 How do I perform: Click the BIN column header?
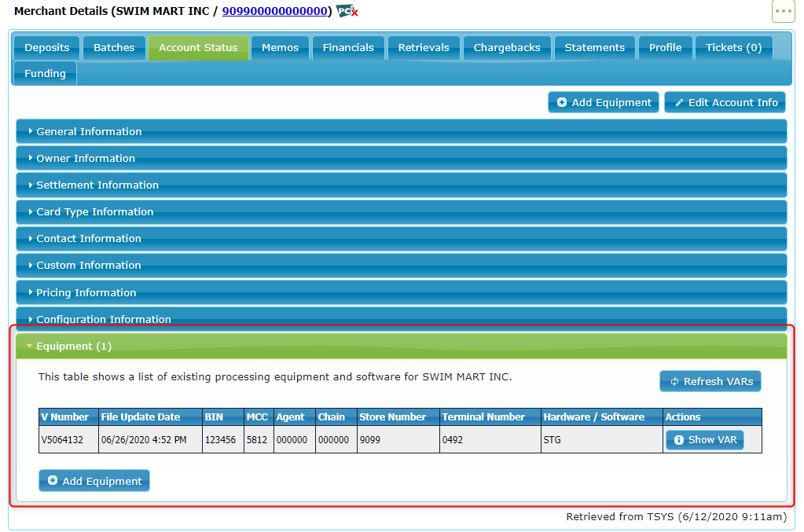coord(223,416)
